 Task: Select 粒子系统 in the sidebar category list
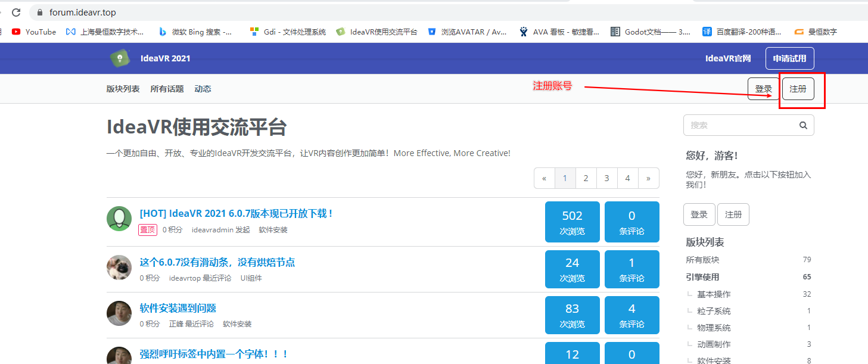pos(714,311)
